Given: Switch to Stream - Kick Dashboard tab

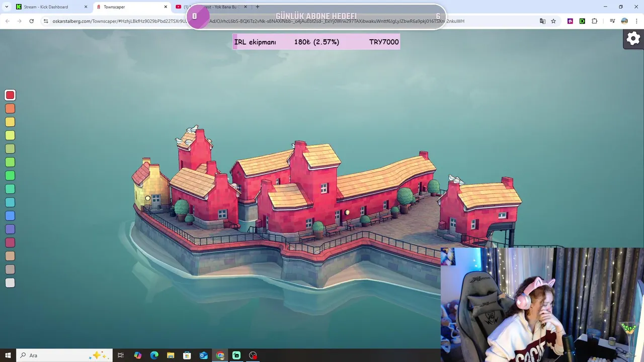Looking at the screenshot, I should [52, 7].
